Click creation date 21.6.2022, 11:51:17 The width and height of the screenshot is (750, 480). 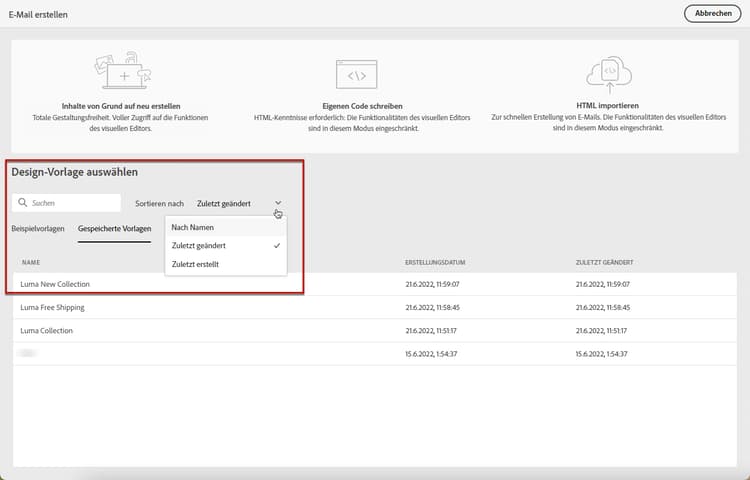coord(431,331)
